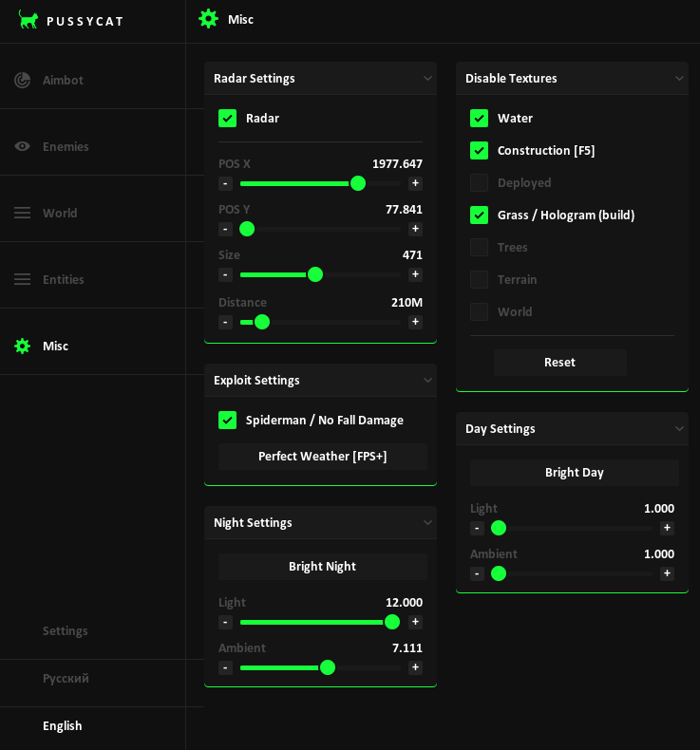This screenshot has height=750, width=700.
Task: Click the Misc gear icon in sidebar
Action: 22,346
